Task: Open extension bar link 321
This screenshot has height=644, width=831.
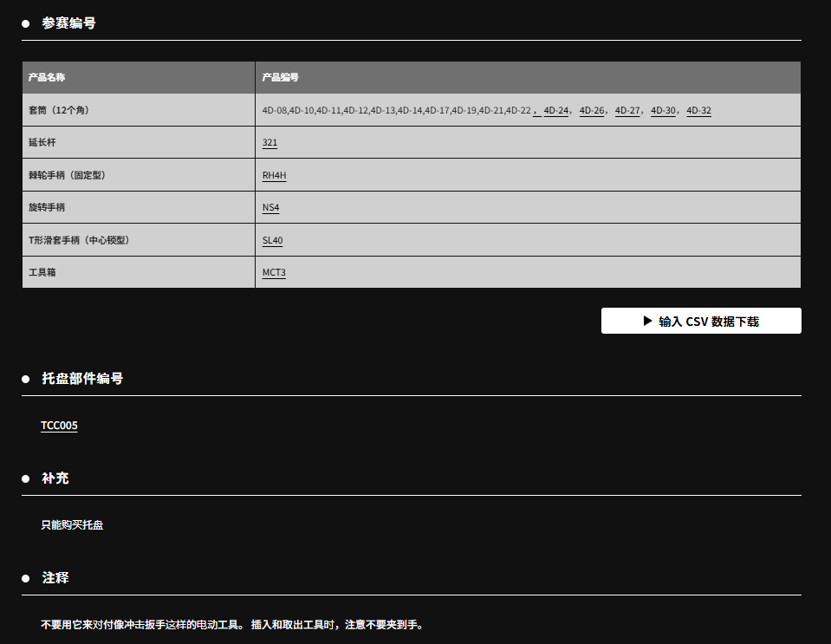Action: pos(269,143)
